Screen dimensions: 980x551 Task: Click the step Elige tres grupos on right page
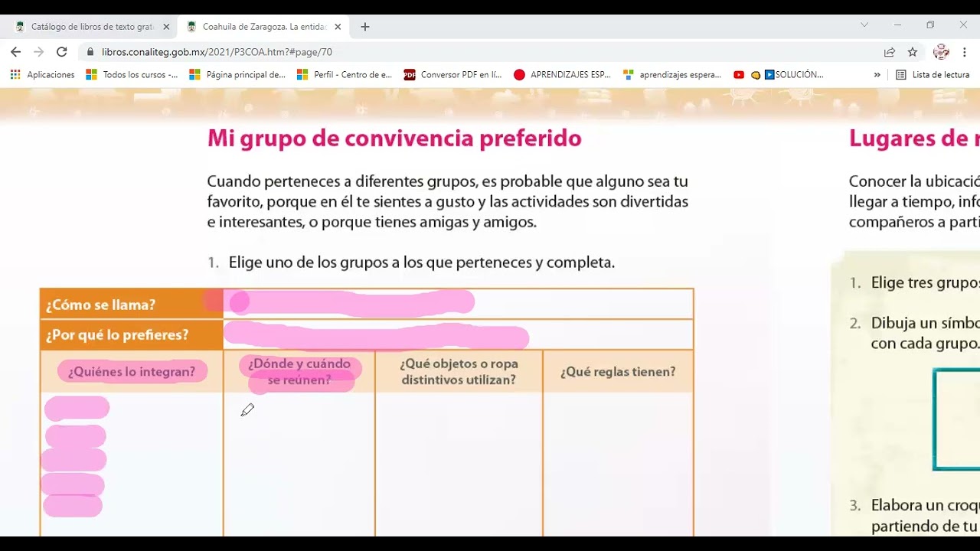click(x=925, y=283)
